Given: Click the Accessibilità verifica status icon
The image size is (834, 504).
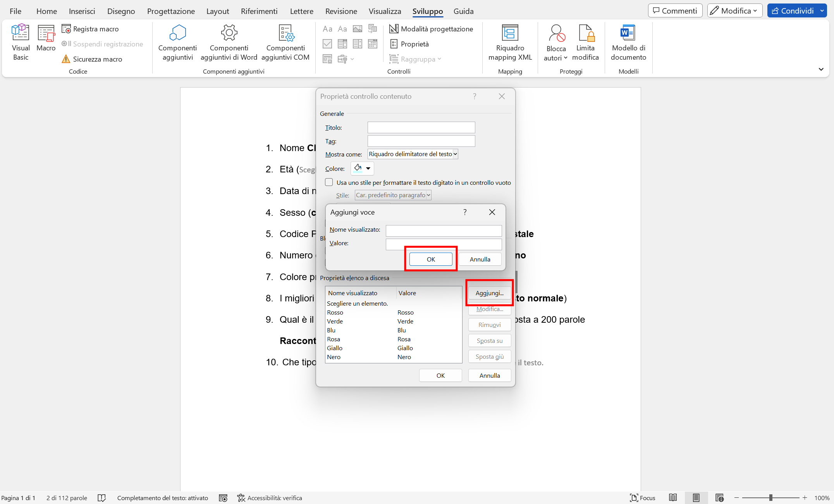Looking at the screenshot, I should [241, 498].
